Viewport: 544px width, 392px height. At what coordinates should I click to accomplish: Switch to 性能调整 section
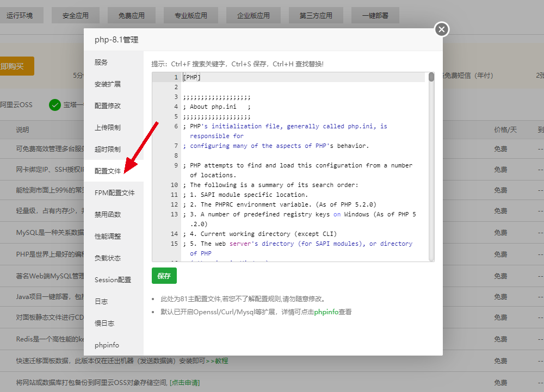[x=108, y=237]
